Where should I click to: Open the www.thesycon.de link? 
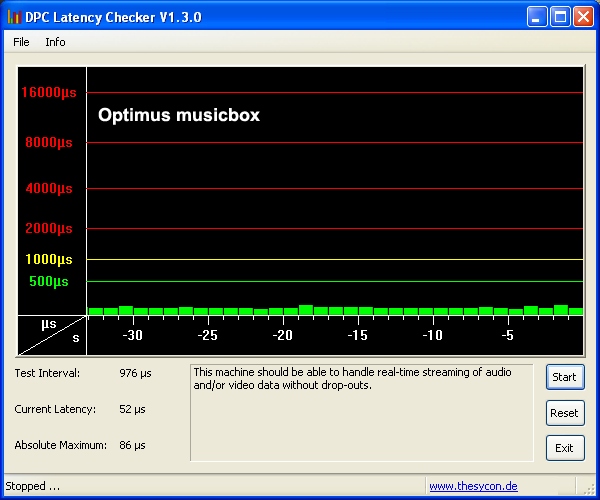(473, 486)
